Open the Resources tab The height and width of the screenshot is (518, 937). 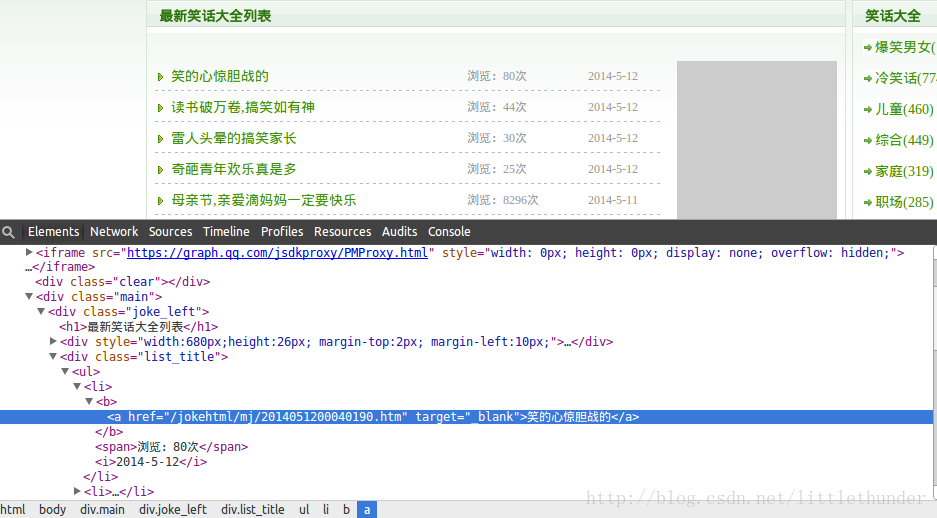(342, 231)
